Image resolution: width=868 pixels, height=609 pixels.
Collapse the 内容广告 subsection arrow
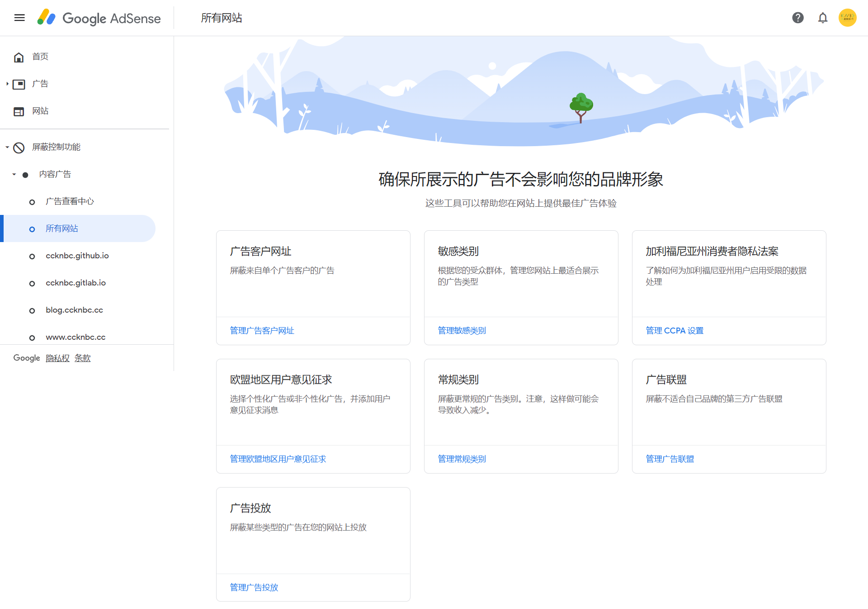pos(14,174)
